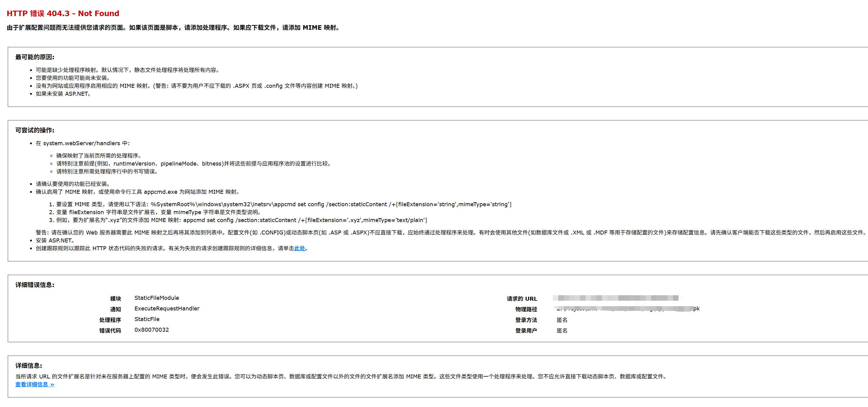The height and width of the screenshot is (407, 868).
Task: Select the 详细错误信息 section heading
Action: (34, 285)
